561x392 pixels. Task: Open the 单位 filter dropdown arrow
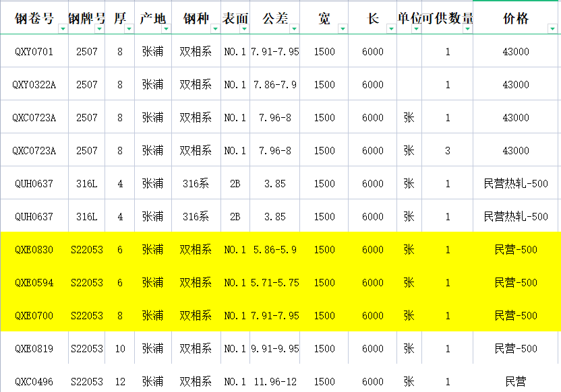416,28
